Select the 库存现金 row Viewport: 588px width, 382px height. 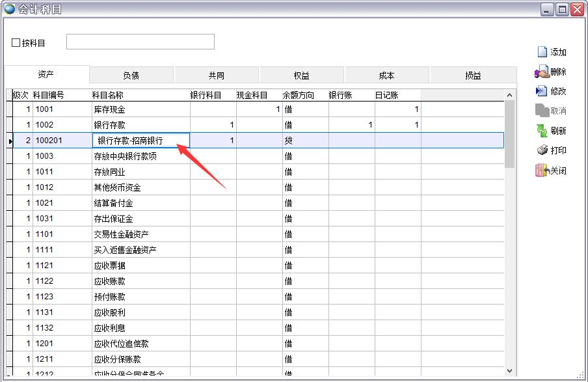coord(140,109)
